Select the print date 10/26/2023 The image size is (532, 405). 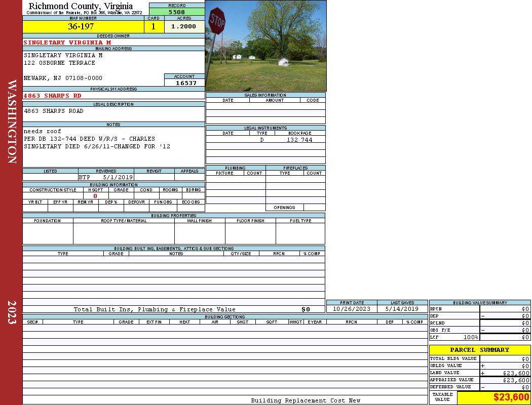(x=352, y=309)
